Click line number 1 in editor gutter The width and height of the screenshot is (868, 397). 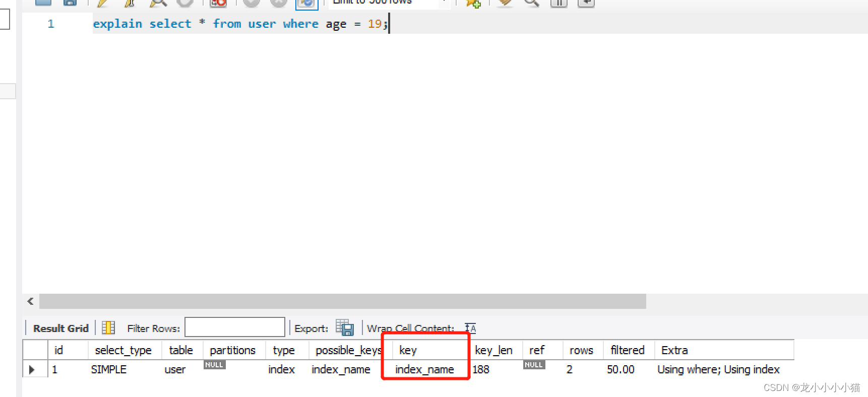tap(51, 24)
